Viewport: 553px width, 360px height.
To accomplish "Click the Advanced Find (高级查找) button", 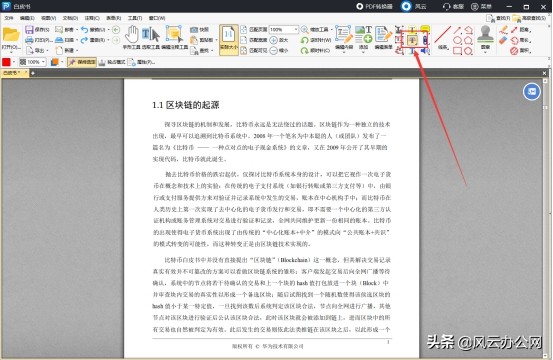I will tap(530, 18).
